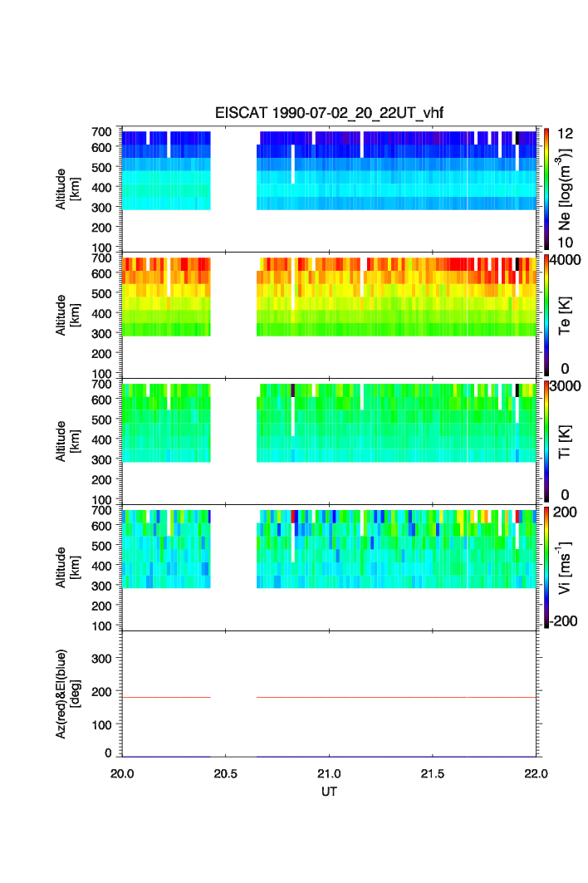Click the Te temperature color bar

click(546, 316)
